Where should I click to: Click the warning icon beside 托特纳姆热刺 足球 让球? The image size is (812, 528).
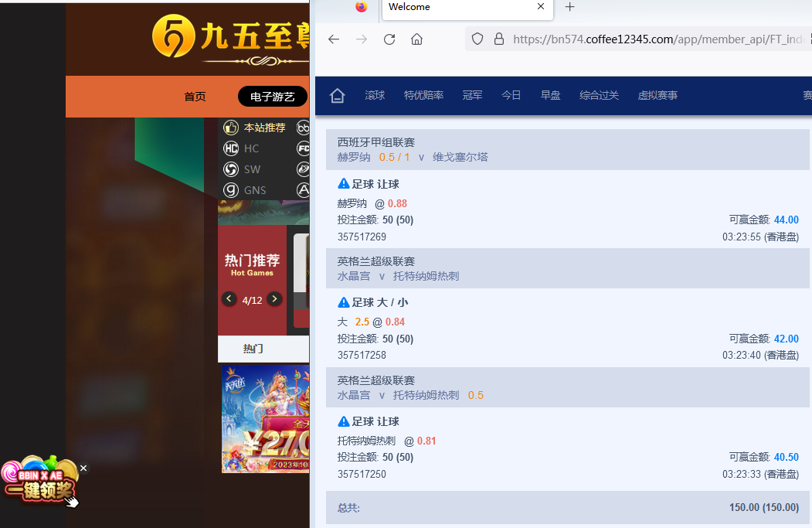click(343, 421)
